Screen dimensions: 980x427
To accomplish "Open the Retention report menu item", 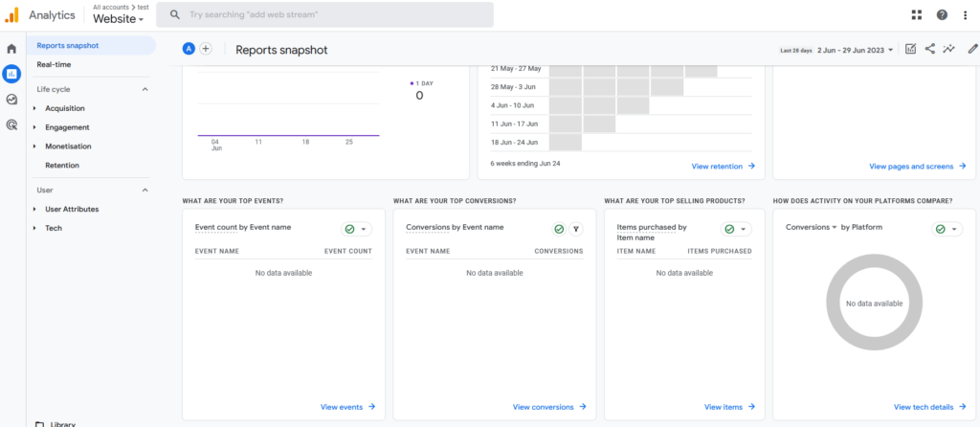I will (x=62, y=166).
